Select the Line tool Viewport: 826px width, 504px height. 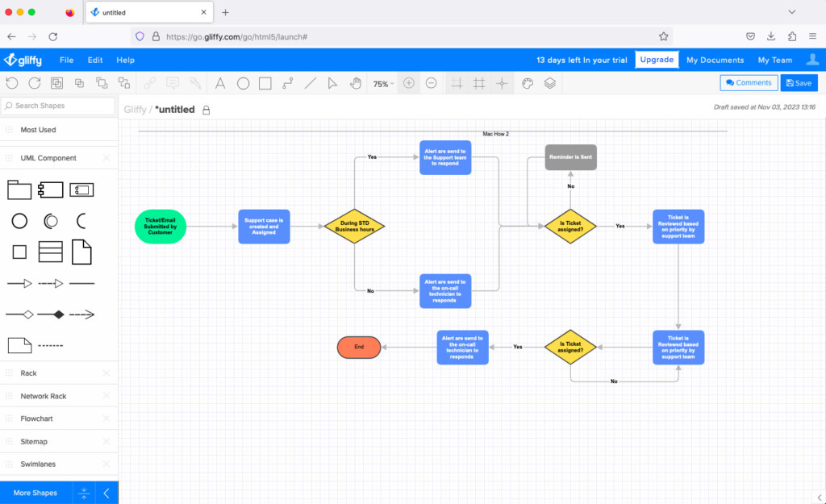tap(311, 83)
